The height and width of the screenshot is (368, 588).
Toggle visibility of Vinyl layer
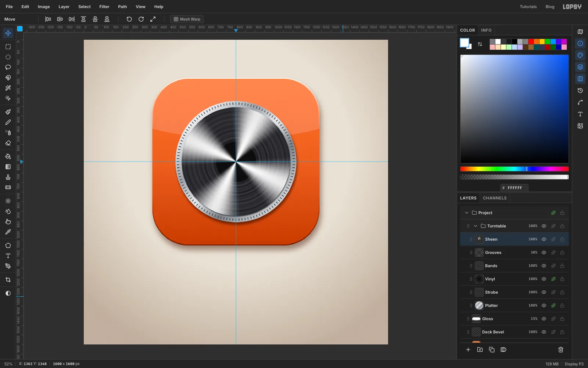pos(544,279)
